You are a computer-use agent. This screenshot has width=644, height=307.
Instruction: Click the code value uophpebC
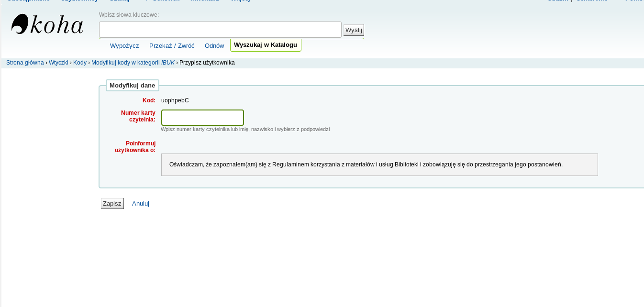coord(175,100)
